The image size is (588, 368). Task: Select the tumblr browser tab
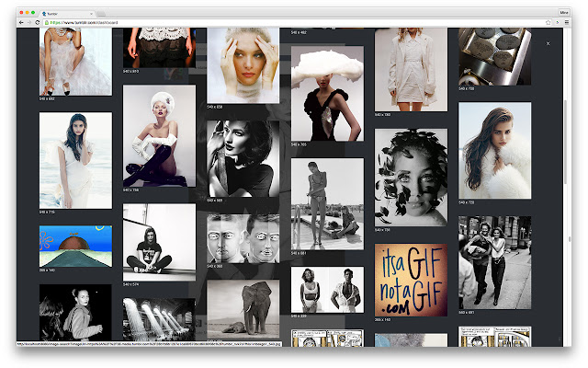67,14
